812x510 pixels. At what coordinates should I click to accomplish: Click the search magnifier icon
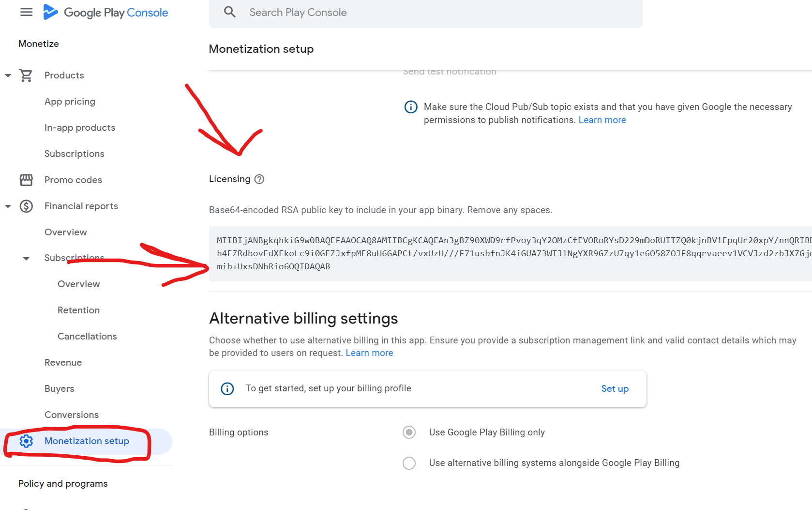230,13
